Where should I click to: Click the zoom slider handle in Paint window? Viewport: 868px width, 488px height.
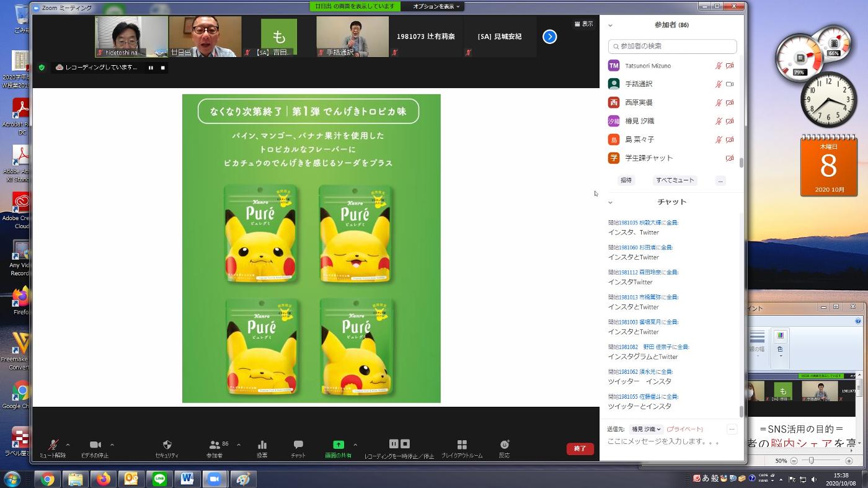pos(812,461)
